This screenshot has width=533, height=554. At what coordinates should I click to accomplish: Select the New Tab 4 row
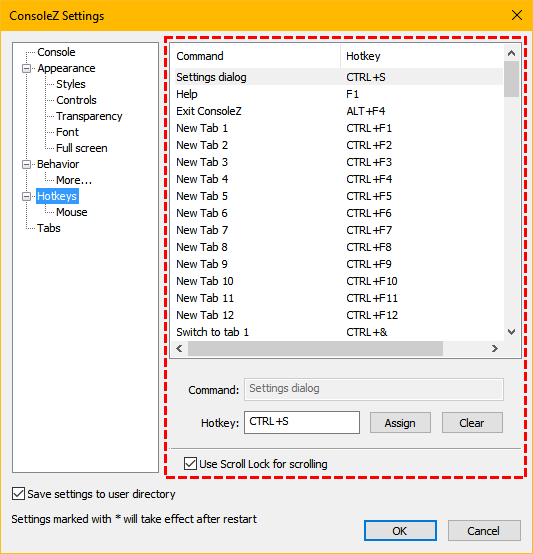coord(339,179)
